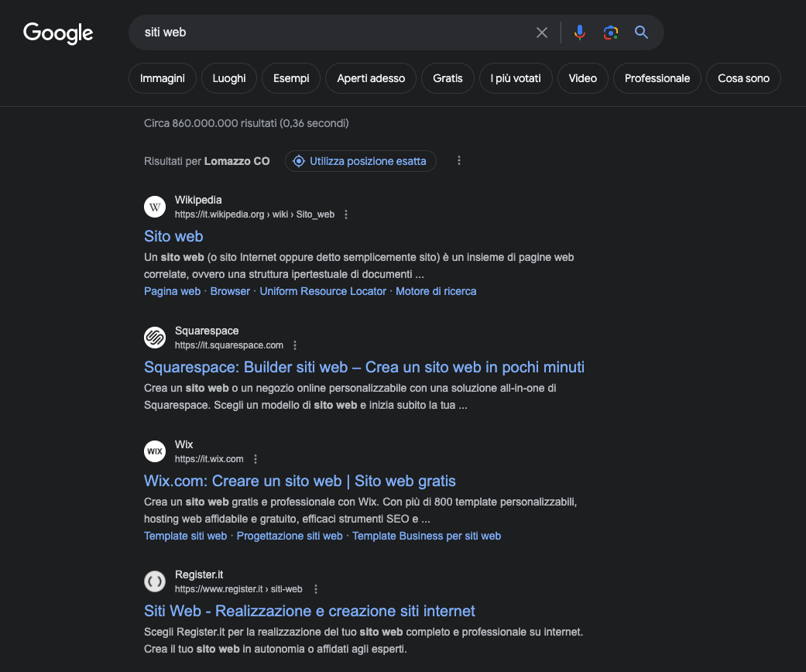Click the Squarespace favicon
The height and width of the screenshot is (672, 806).
click(155, 338)
